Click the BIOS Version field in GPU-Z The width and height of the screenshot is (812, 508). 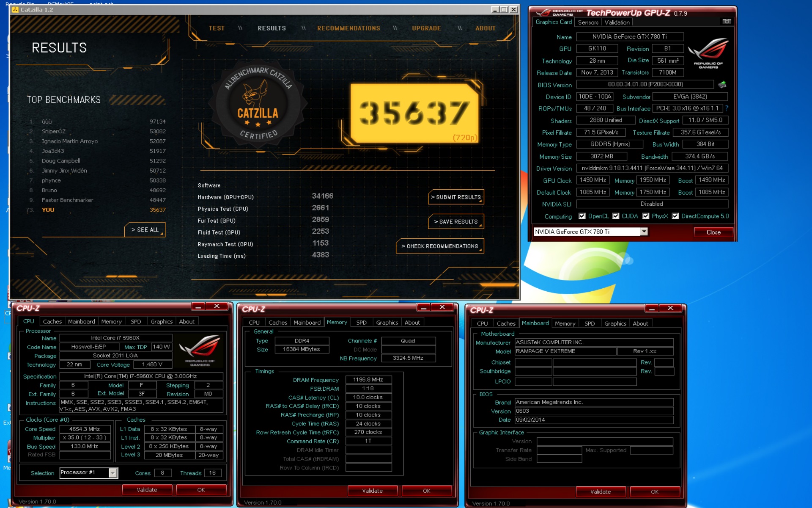tap(645, 84)
